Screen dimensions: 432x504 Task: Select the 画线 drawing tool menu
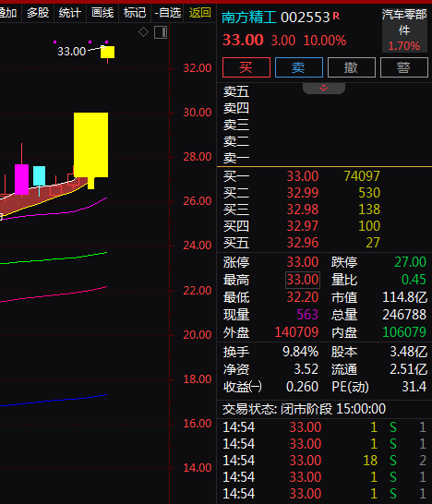pos(102,13)
